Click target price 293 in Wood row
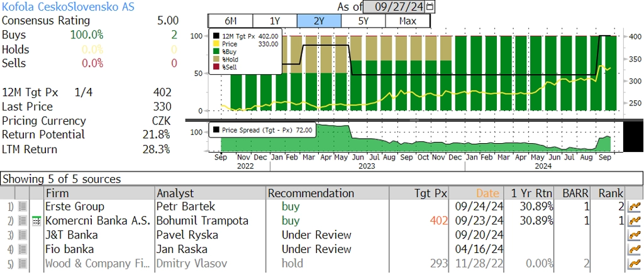Viewport: 644px width, 275px height. click(x=438, y=264)
